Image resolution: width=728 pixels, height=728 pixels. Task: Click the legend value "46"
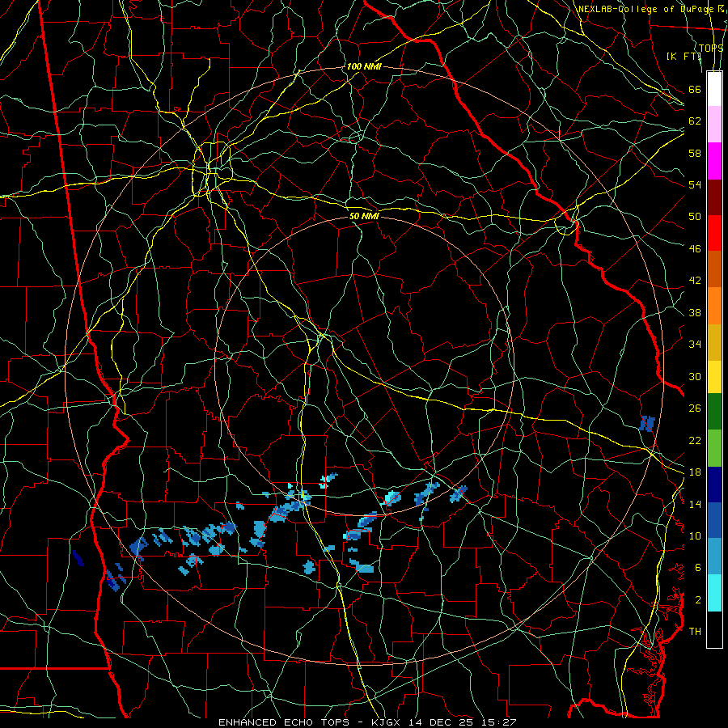pos(695,249)
